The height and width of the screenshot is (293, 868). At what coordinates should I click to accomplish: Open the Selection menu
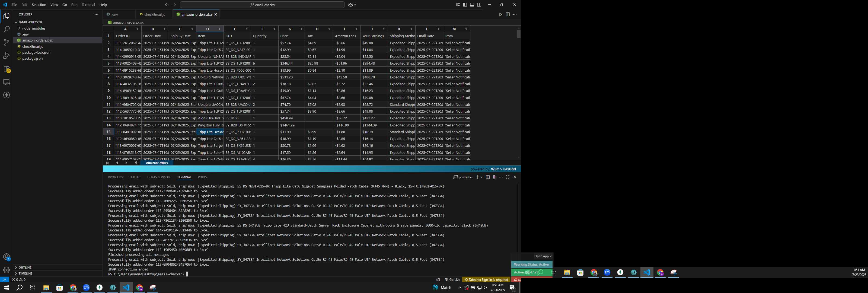click(x=39, y=5)
